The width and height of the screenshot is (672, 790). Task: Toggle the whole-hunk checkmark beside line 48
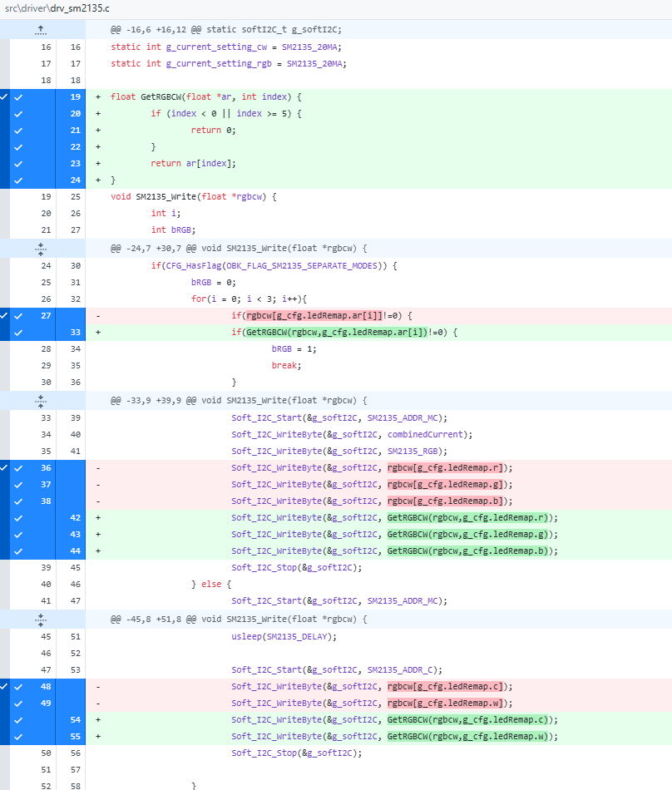4,686
